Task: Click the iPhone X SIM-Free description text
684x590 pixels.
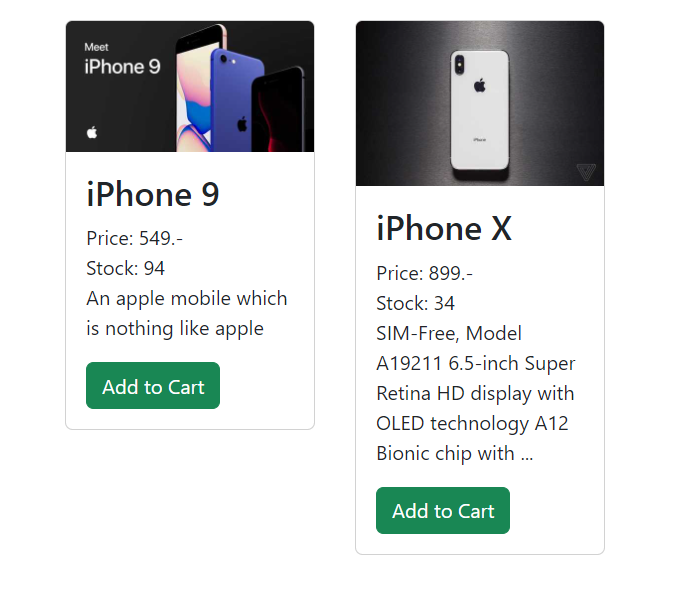Action: (x=475, y=393)
